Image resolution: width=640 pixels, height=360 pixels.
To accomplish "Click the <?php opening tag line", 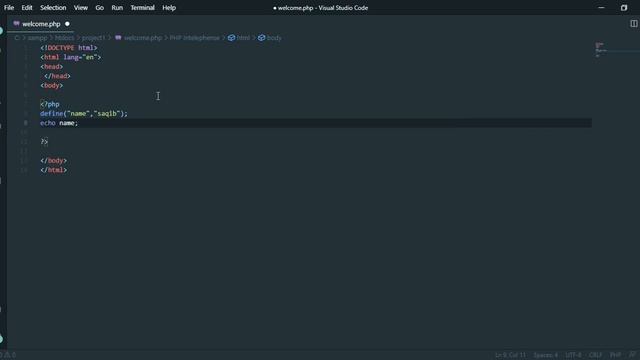I will coord(50,104).
